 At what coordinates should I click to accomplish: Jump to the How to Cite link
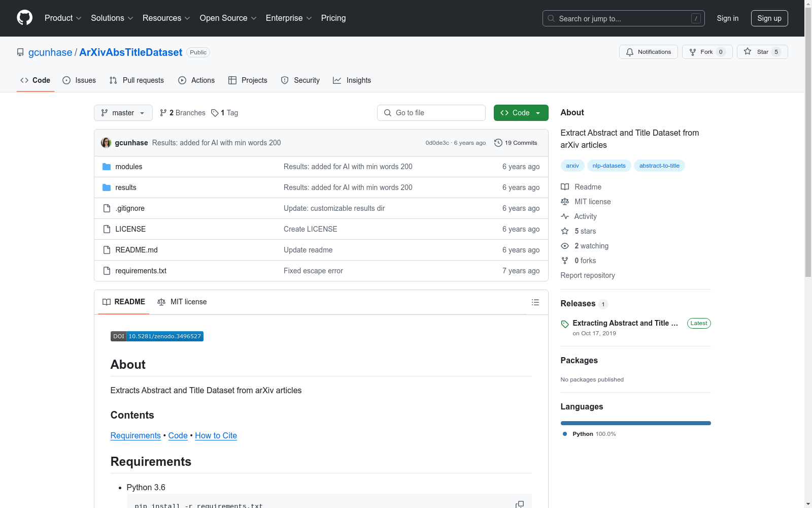(216, 435)
